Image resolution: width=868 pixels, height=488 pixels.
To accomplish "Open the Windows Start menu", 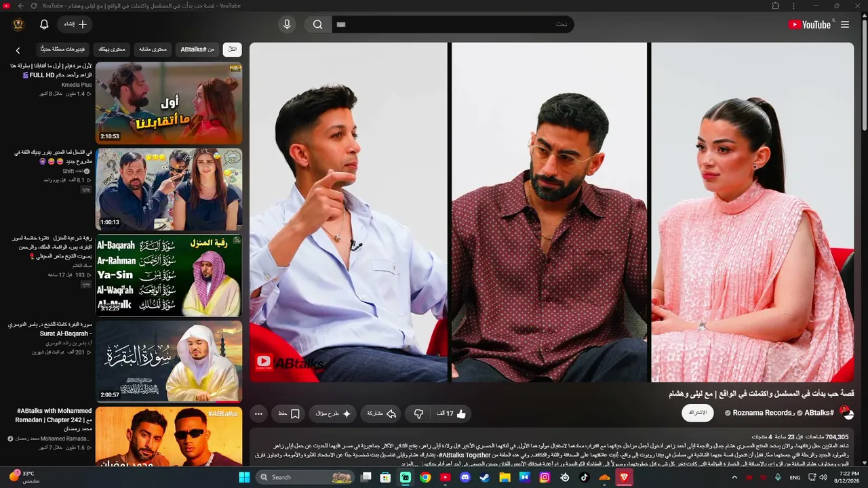I will pos(244,477).
